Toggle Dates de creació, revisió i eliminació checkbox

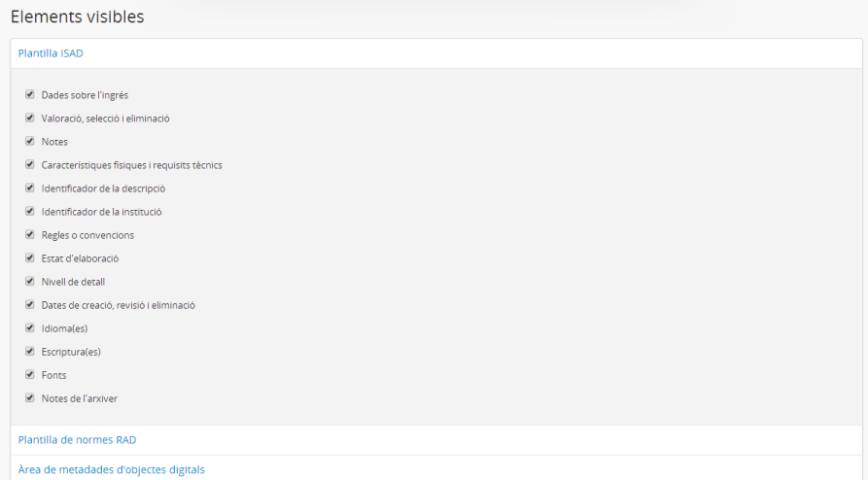coord(30,304)
